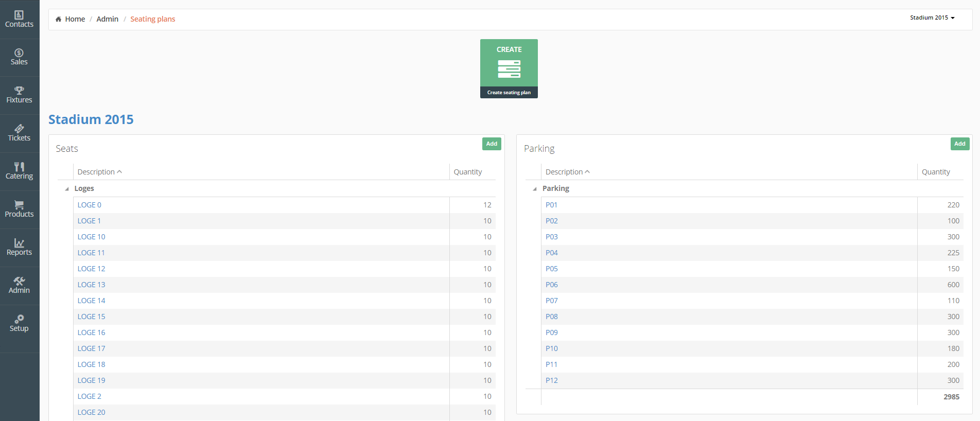Click the Parking Quantity column header
The height and width of the screenshot is (421, 980).
tap(936, 172)
